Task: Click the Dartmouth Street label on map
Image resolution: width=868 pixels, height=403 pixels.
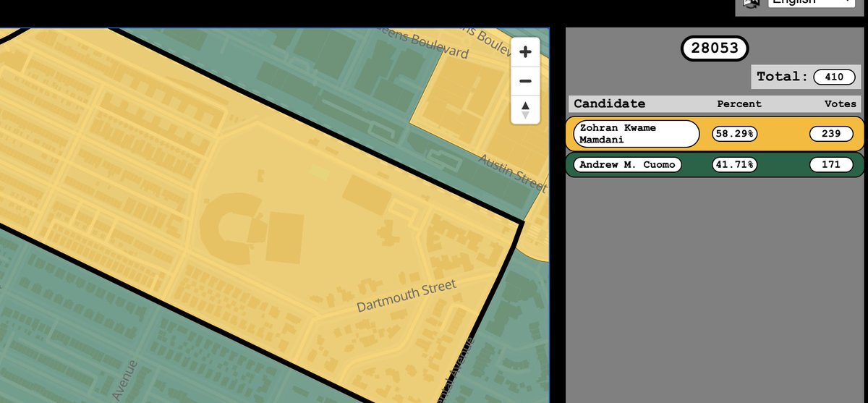Action: (x=407, y=296)
